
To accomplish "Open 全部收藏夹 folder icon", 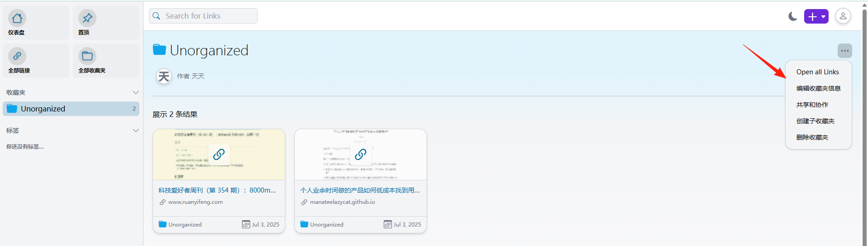I will coord(87,56).
